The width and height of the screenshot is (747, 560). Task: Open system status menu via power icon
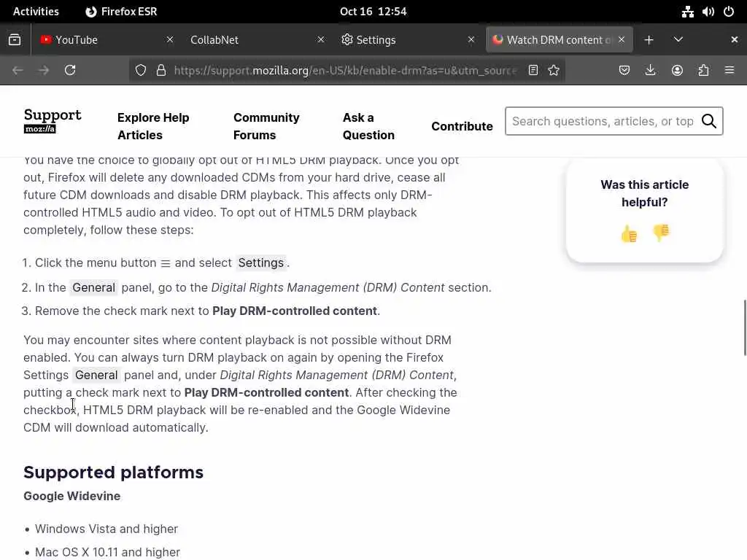pyautogui.click(x=728, y=12)
